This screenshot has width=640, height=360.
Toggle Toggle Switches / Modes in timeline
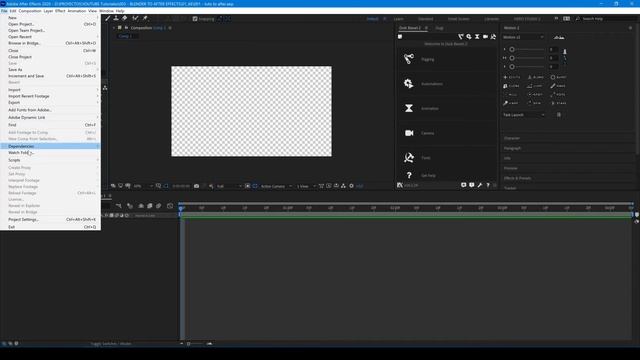coord(111,344)
